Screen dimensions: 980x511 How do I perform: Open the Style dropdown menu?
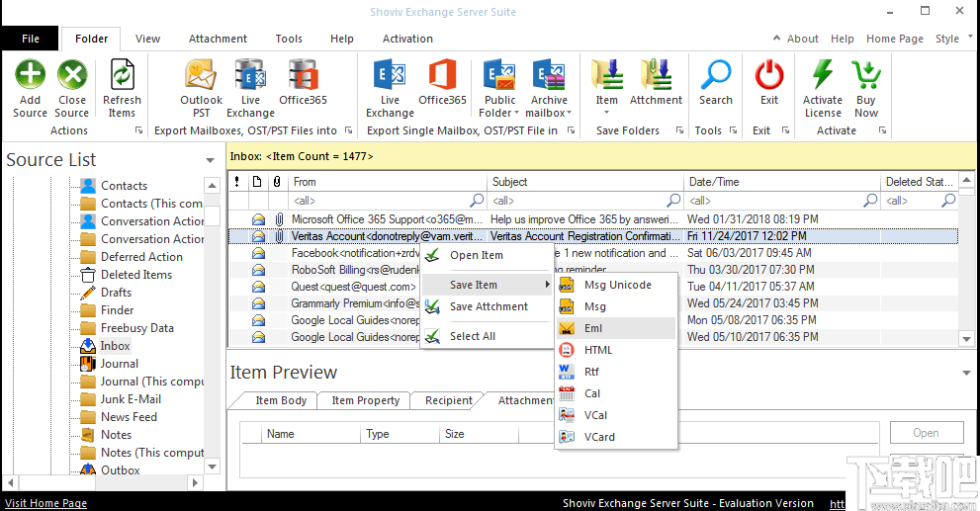pos(953,39)
